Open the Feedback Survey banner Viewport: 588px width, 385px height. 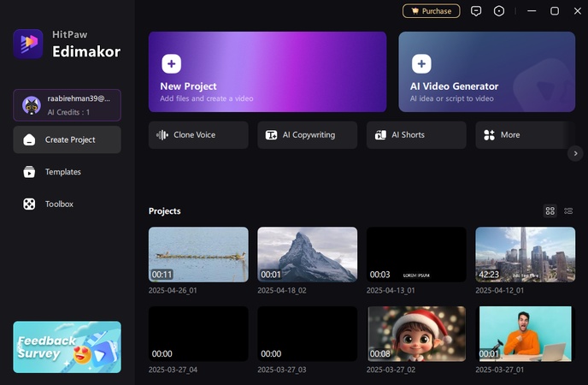[x=67, y=346]
